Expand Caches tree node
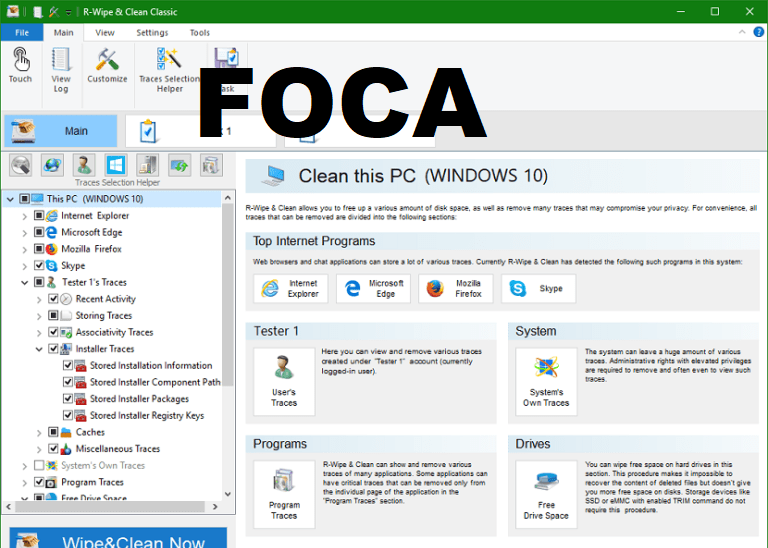This screenshot has height=548, width=768. click(39, 432)
